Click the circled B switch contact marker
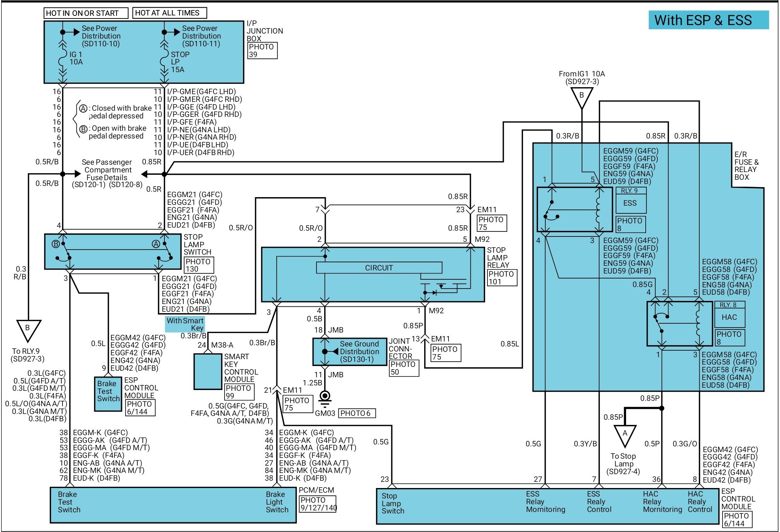This screenshot has width=780, height=532. (56, 244)
